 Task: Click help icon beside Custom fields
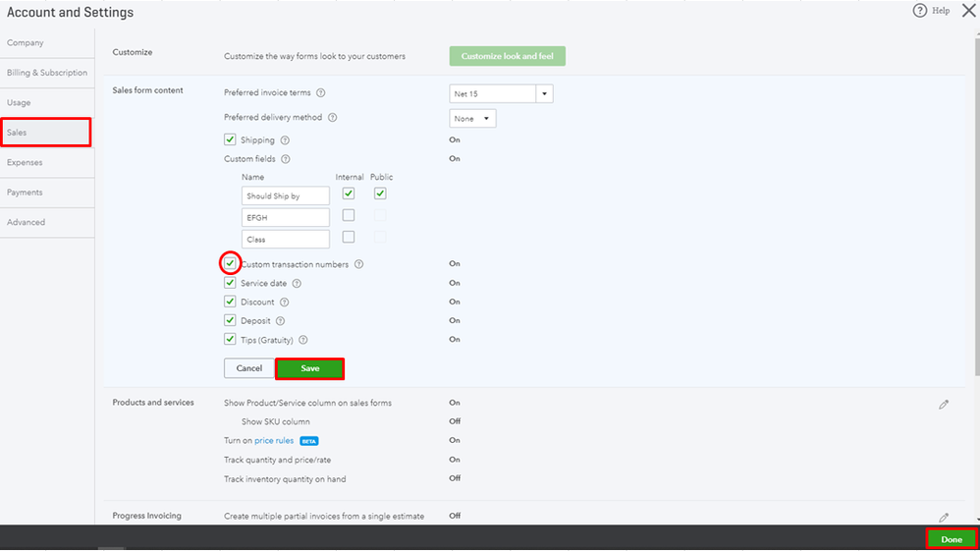(x=286, y=159)
